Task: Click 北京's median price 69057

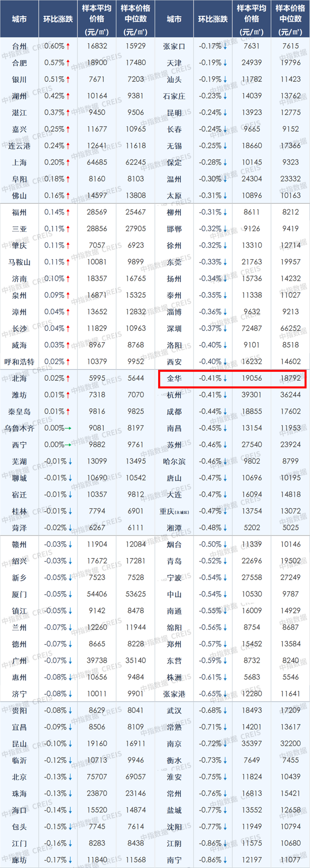Action: coord(136,777)
